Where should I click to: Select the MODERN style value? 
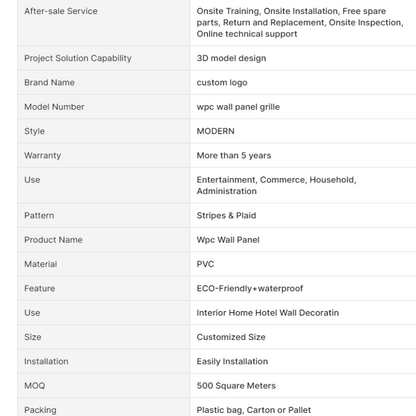[x=215, y=131]
